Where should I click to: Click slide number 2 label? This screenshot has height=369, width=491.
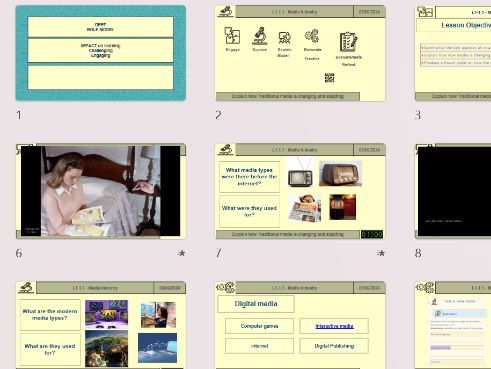[x=218, y=115]
